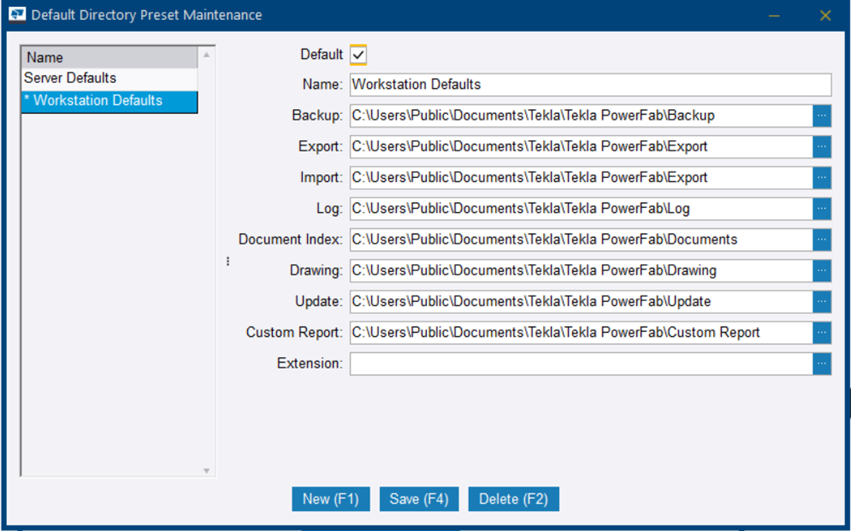Select Server Defaults in the preset list
Viewport: 851px width, 531px height.
pos(70,78)
